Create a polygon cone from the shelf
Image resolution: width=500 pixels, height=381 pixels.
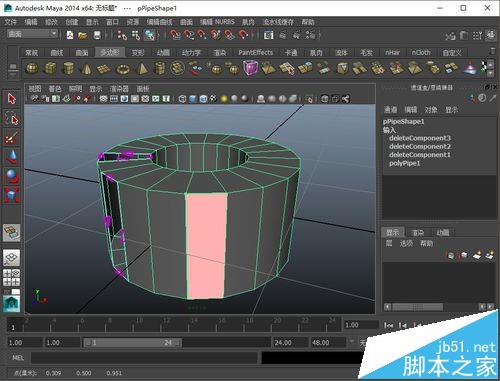[x=86, y=68]
